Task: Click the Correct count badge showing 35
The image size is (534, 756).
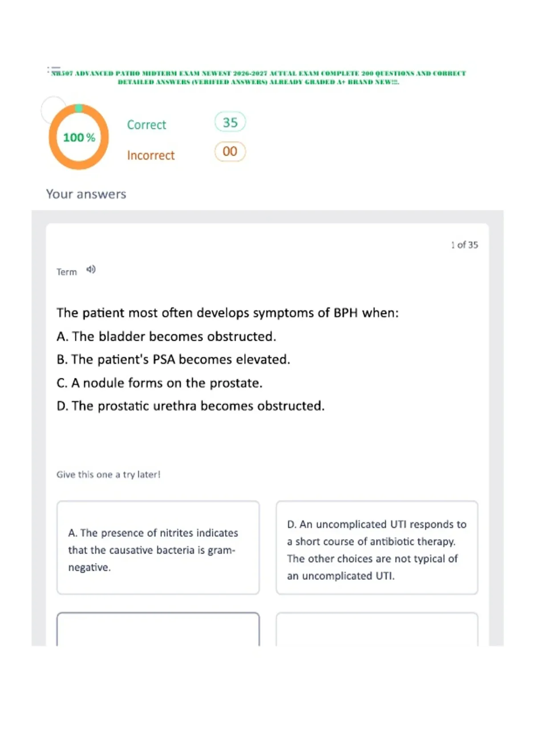Action: point(230,122)
